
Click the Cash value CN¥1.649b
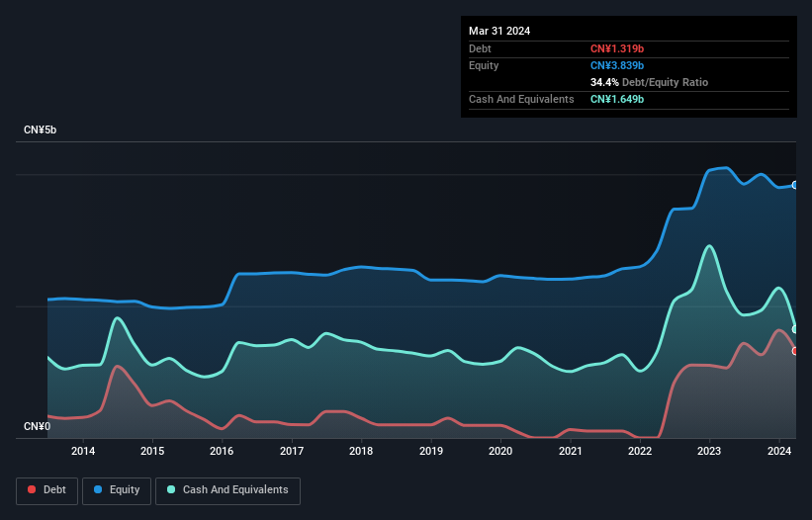click(617, 99)
